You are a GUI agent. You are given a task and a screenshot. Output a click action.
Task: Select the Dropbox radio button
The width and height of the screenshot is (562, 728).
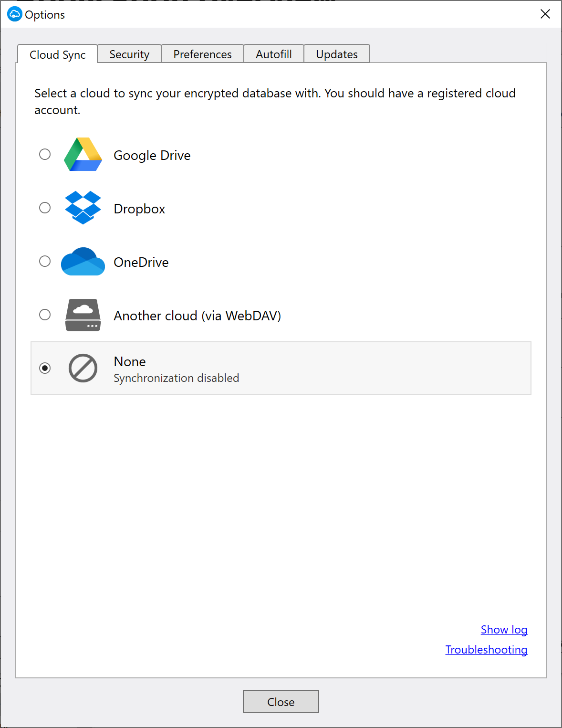(45, 208)
